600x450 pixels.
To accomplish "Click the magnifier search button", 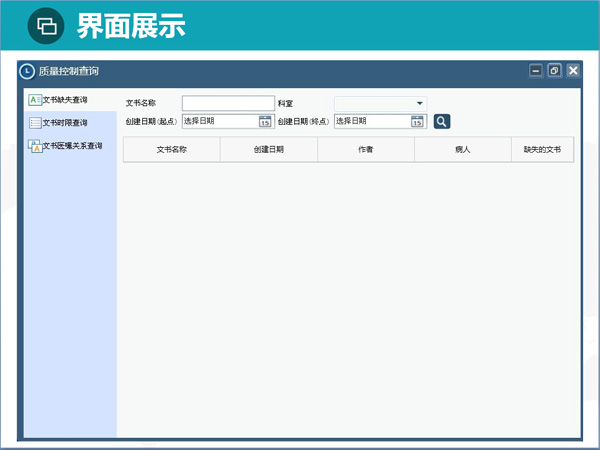I will coord(442,122).
